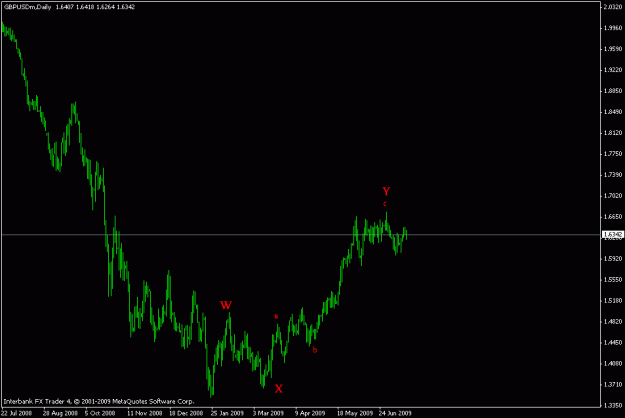This screenshot has width=625, height=418.
Task: Click the 9 Apr 2009 date label
Action: (310, 413)
